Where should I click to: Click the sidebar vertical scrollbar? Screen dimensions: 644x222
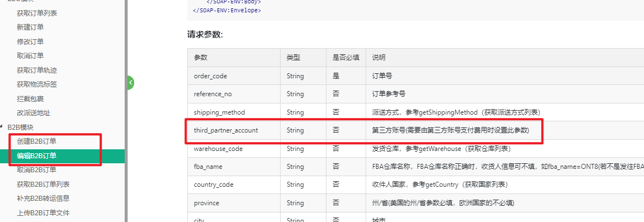point(126,111)
